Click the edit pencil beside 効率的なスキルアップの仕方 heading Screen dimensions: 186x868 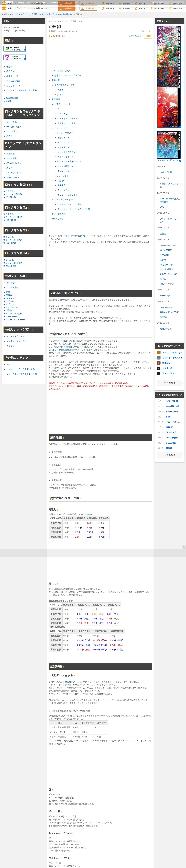(x=90, y=334)
